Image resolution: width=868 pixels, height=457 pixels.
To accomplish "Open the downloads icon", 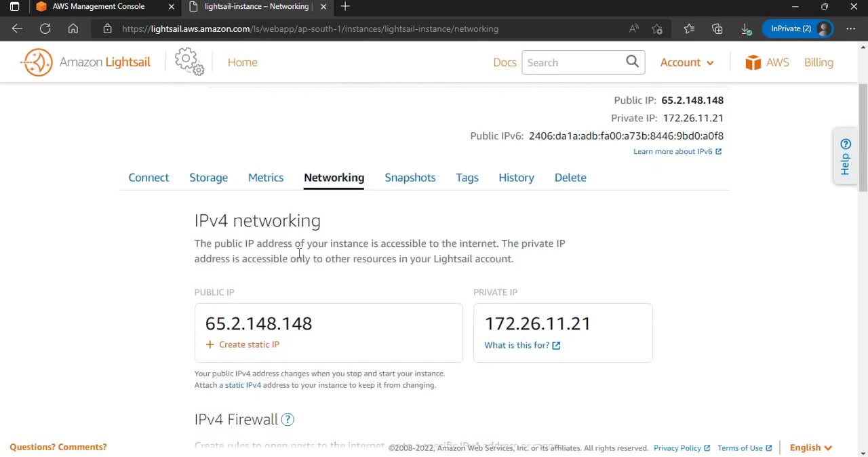I will pos(746,28).
